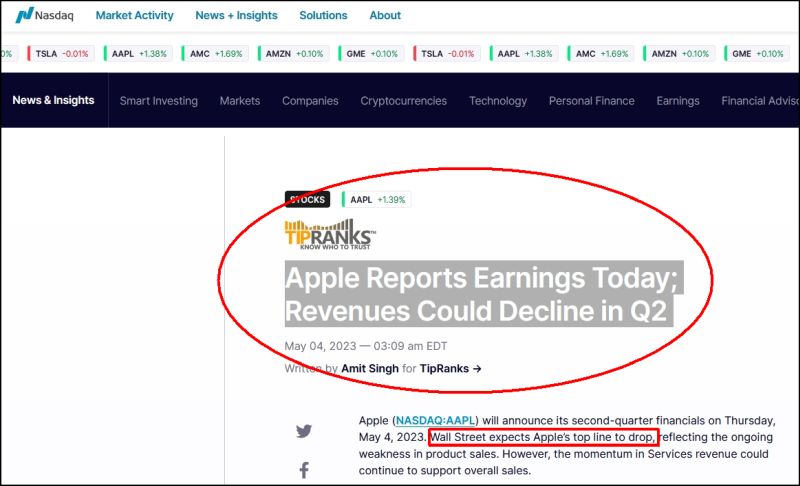Expand the News + Insights menu
Viewport: 800px width, 486px height.
(x=237, y=16)
